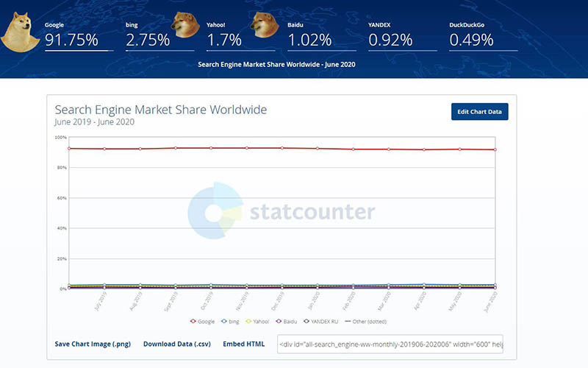This screenshot has height=368, width=588.
Task: Click the doge image beside Google
Action: click(20, 32)
